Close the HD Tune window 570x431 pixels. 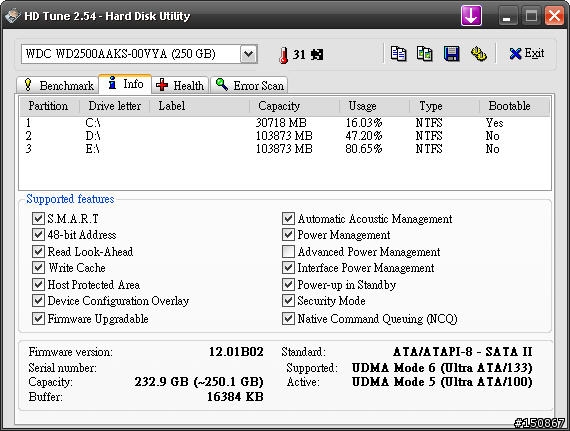pos(554,16)
